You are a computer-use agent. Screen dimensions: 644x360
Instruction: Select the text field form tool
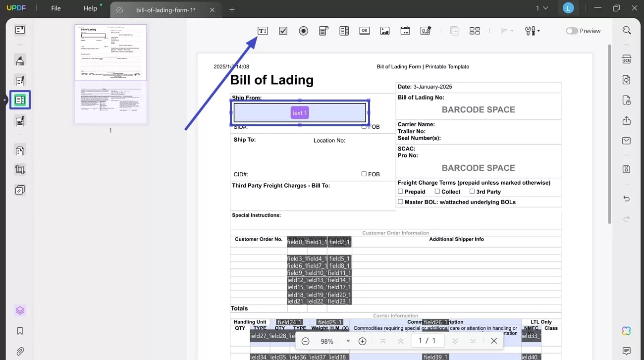pyautogui.click(x=263, y=30)
